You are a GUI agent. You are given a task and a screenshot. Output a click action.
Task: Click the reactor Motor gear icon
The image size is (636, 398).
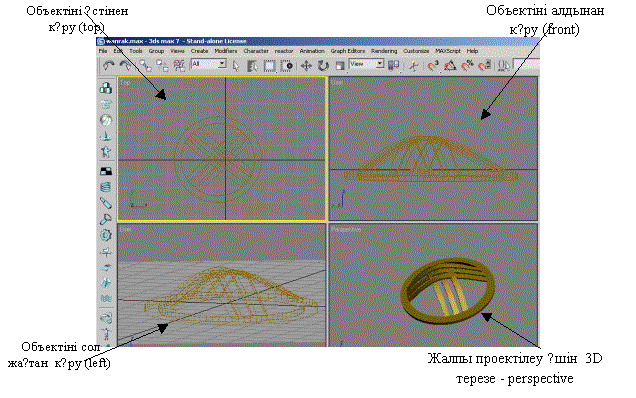pyautogui.click(x=105, y=235)
